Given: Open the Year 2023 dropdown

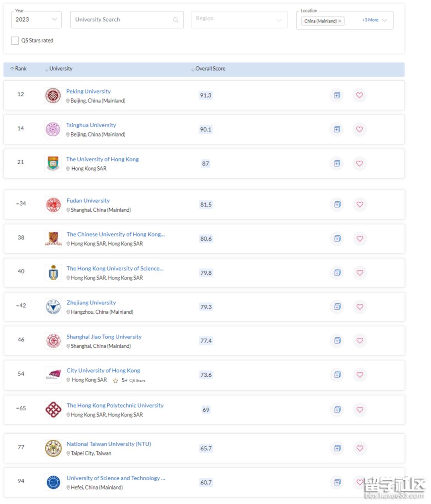Looking at the screenshot, I should (36, 20).
